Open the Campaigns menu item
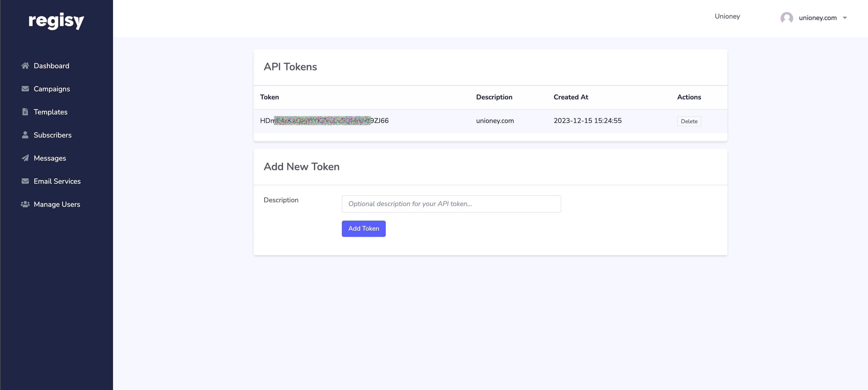The height and width of the screenshot is (390, 868). [52, 89]
